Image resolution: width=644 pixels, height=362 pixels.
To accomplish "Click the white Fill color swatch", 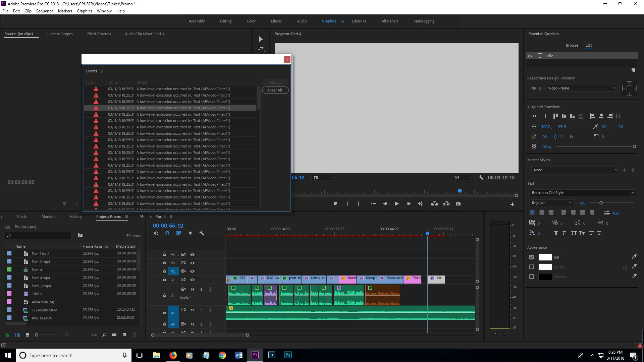I will pyautogui.click(x=545, y=257).
